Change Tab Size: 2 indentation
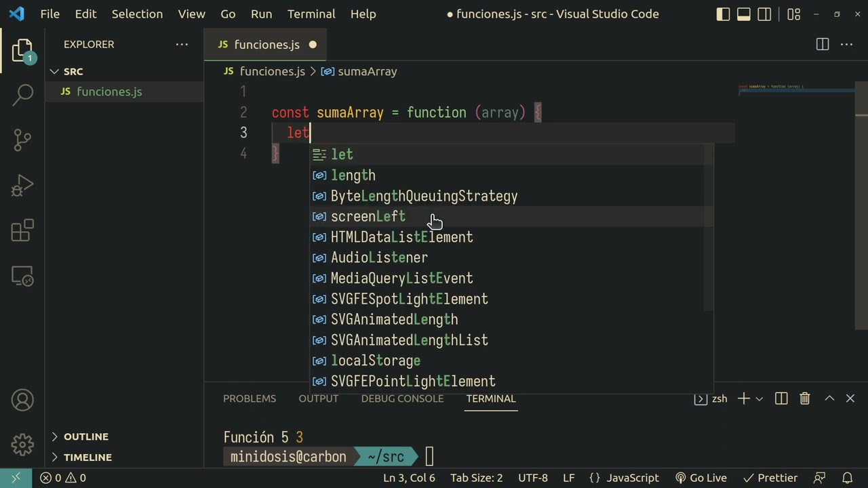 point(477,478)
